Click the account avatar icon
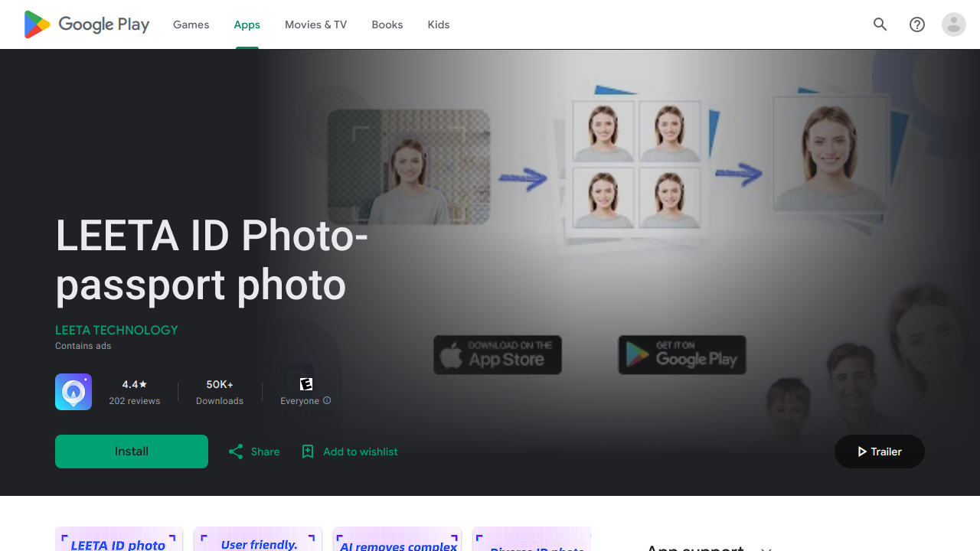The image size is (980, 551). 954,24
